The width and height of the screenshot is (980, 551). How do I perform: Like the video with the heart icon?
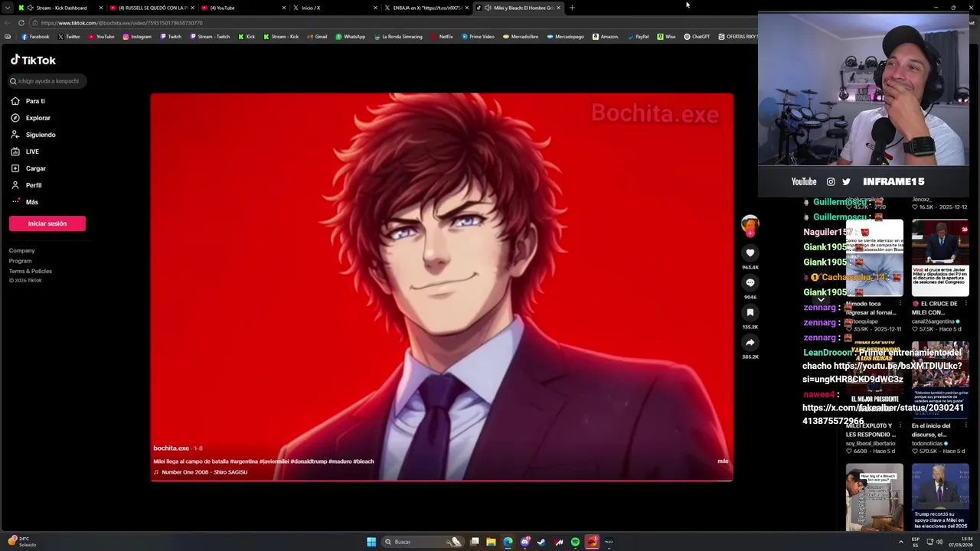coord(750,253)
